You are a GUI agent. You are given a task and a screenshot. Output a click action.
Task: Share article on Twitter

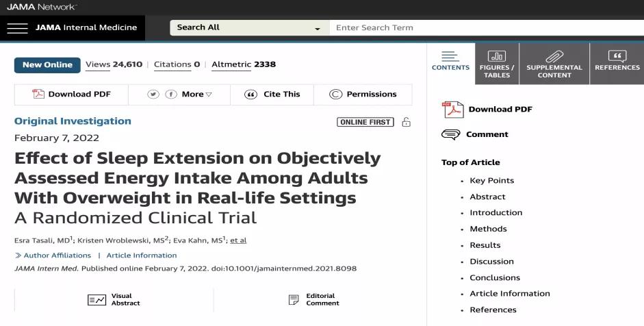point(153,94)
